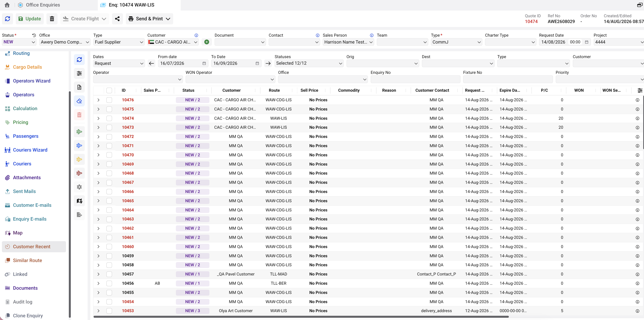Click the info icon next to Contact label
The image size is (644, 320).
coord(318,35)
